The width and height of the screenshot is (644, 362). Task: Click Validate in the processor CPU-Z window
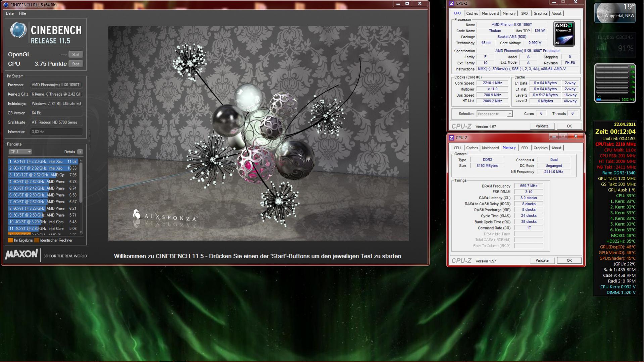coord(542,126)
